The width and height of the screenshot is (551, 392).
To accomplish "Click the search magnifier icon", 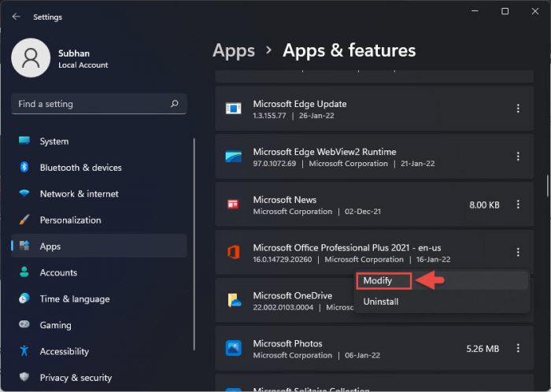I will click(x=175, y=104).
